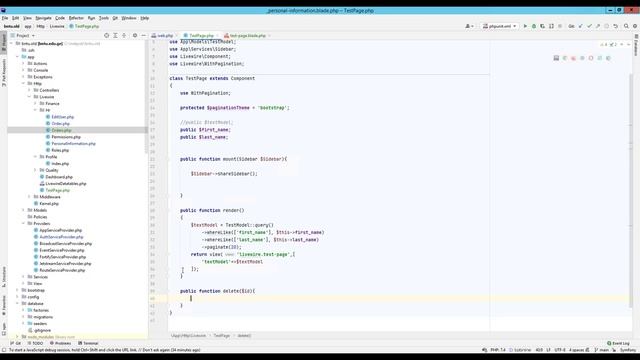
Task: Select .gitignore file in project tree
Action: point(42,330)
